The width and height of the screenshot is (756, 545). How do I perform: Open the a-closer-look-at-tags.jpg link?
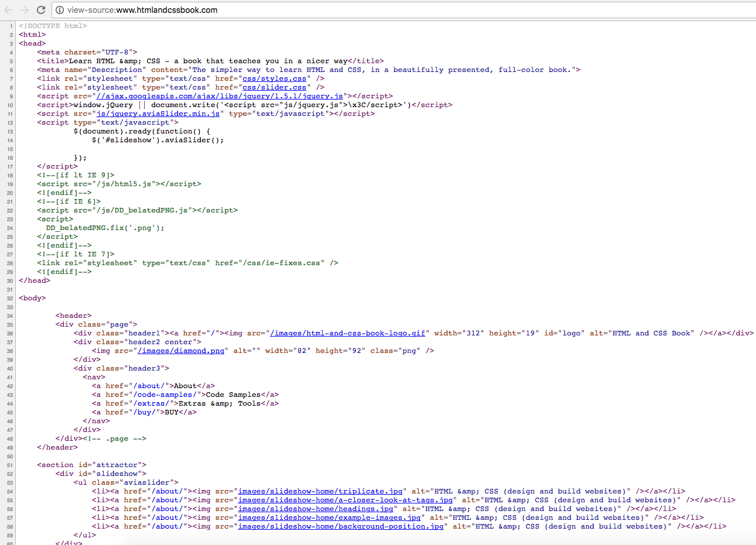coord(345,500)
